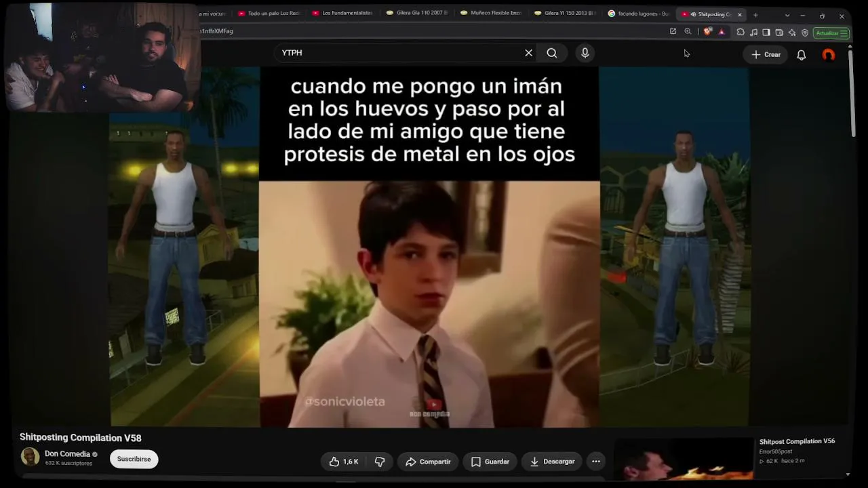
Task: Expand the tab search dropdown arrow
Action: (x=787, y=16)
